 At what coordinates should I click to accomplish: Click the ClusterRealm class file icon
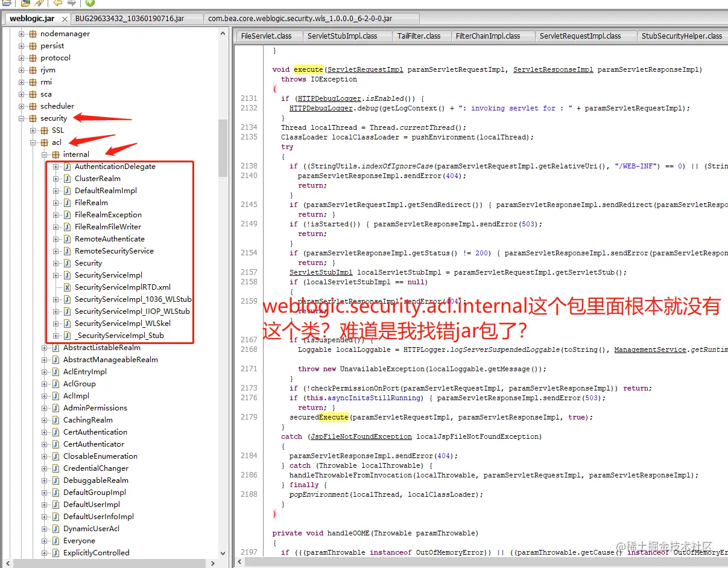[67, 179]
